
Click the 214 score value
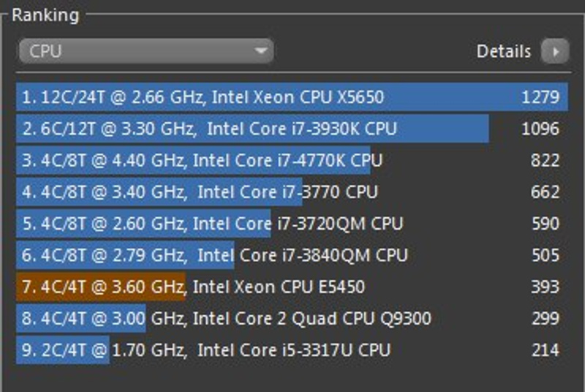pyautogui.click(x=545, y=350)
